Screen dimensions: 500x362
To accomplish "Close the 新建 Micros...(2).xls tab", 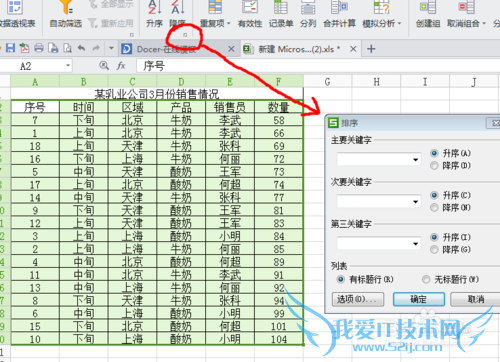I will [353, 49].
